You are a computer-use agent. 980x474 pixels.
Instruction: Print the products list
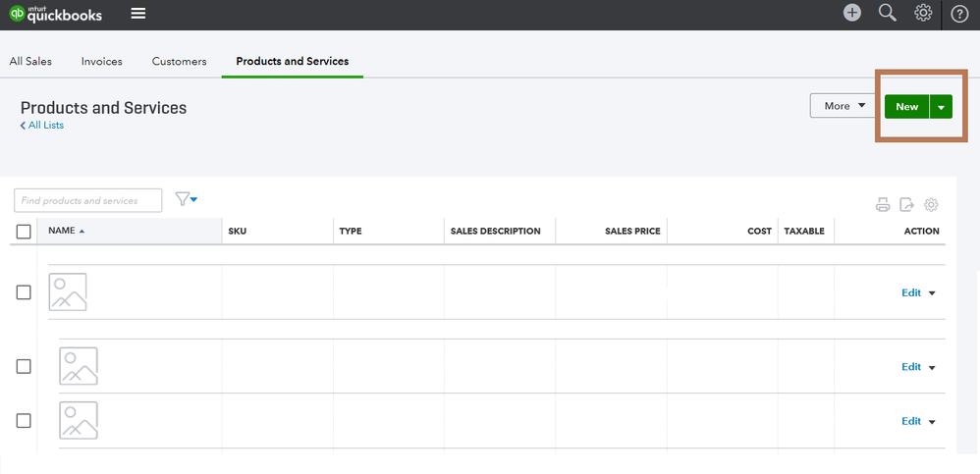(x=883, y=205)
